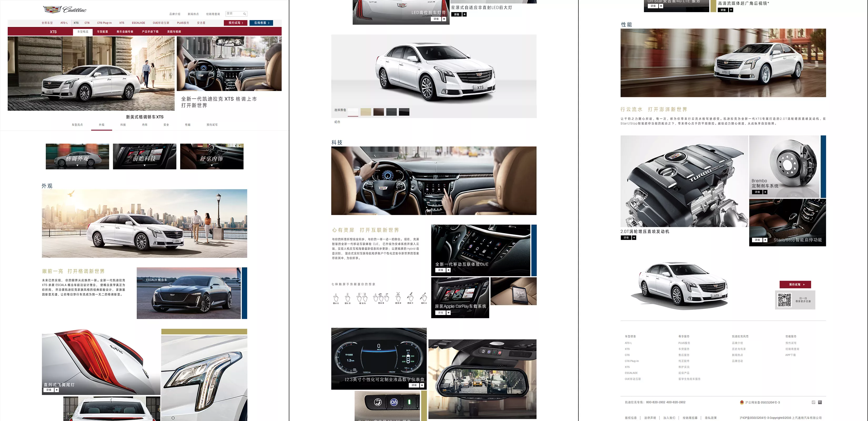This screenshot has height=421, width=868.
Task: Click the Cadillac crest logo
Action: tap(52, 9)
